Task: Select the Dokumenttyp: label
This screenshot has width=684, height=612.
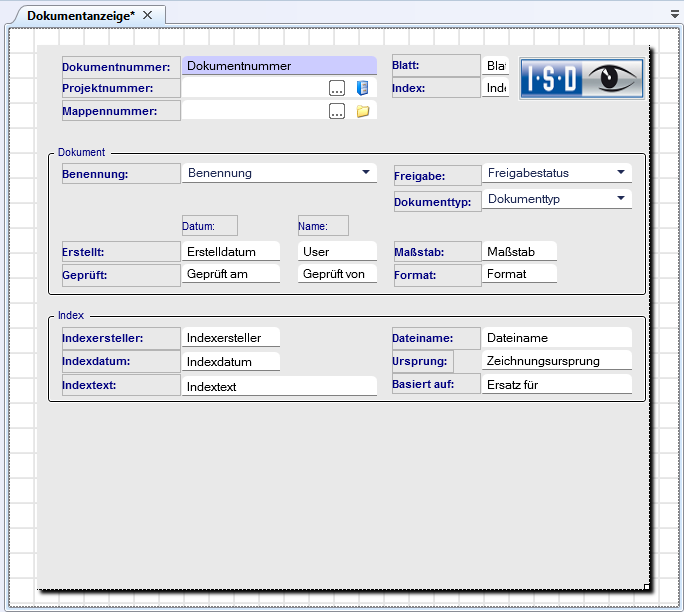Action: coord(437,202)
